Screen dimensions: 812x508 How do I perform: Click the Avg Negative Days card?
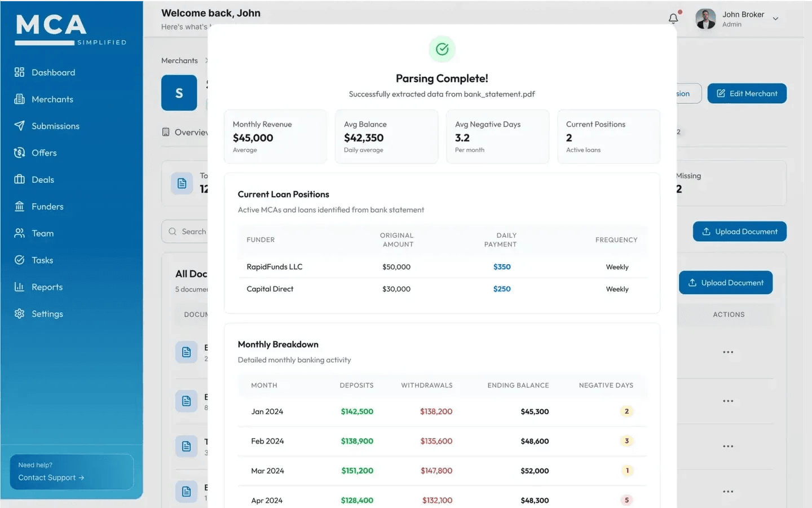[497, 137]
